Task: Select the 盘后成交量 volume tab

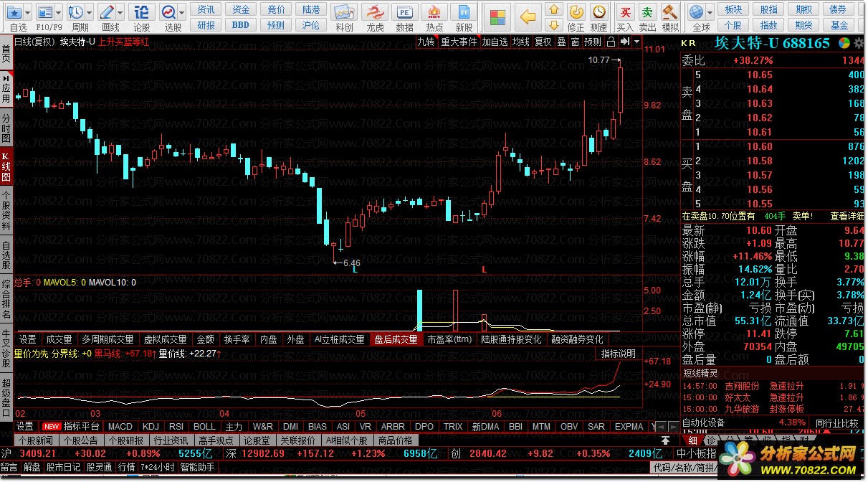Action: tap(396, 339)
